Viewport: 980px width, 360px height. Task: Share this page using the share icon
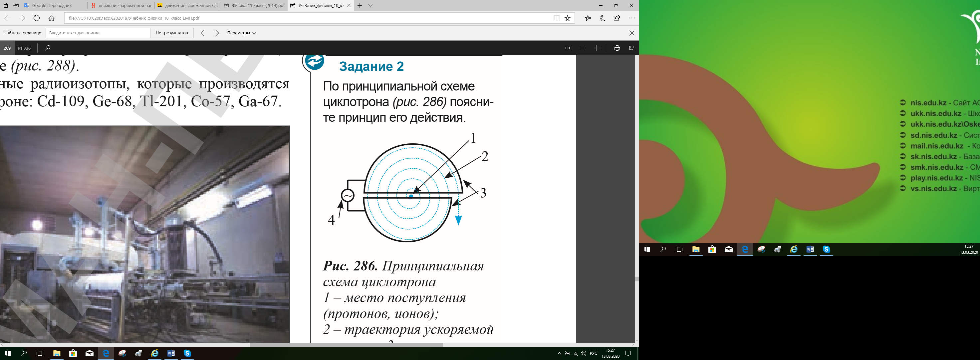tap(617, 18)
